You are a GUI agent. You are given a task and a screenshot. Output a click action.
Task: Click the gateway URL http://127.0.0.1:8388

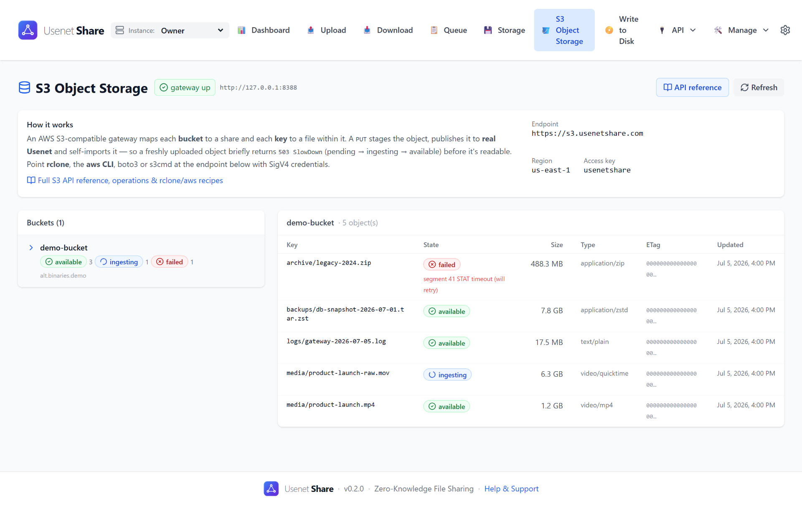[x=258, y=87]
